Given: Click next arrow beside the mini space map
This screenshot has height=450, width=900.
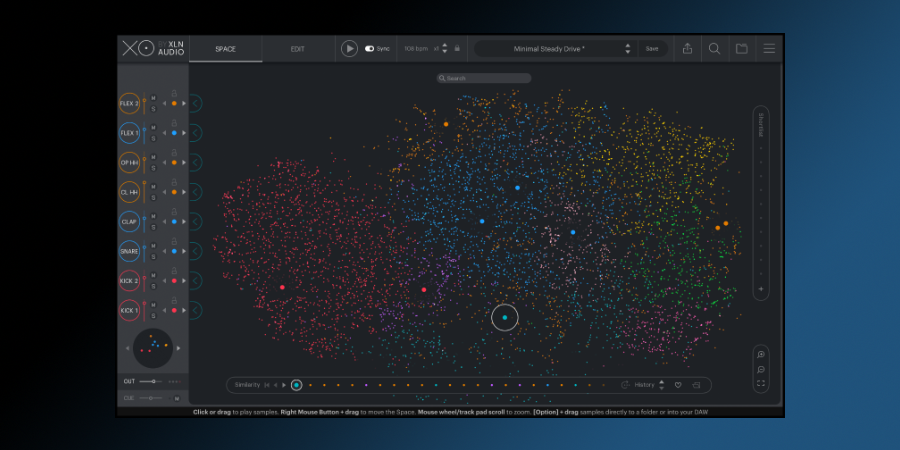Looking at the screenshot, I should point(179,348).
